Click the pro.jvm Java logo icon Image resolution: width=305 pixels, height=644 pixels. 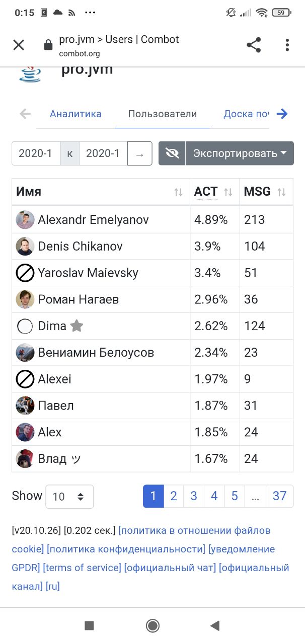(30, 73)
